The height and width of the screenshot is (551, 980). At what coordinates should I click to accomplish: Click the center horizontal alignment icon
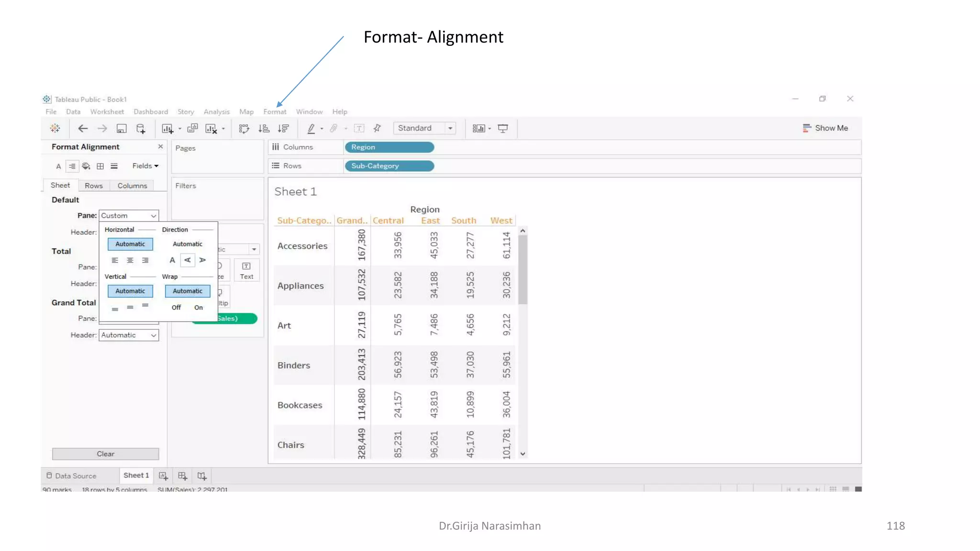pos(130,260)
